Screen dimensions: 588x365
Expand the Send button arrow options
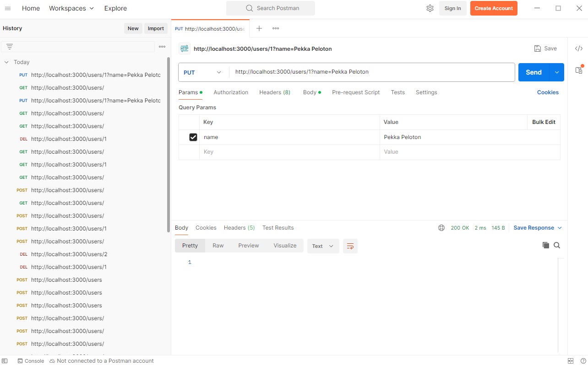557,72
